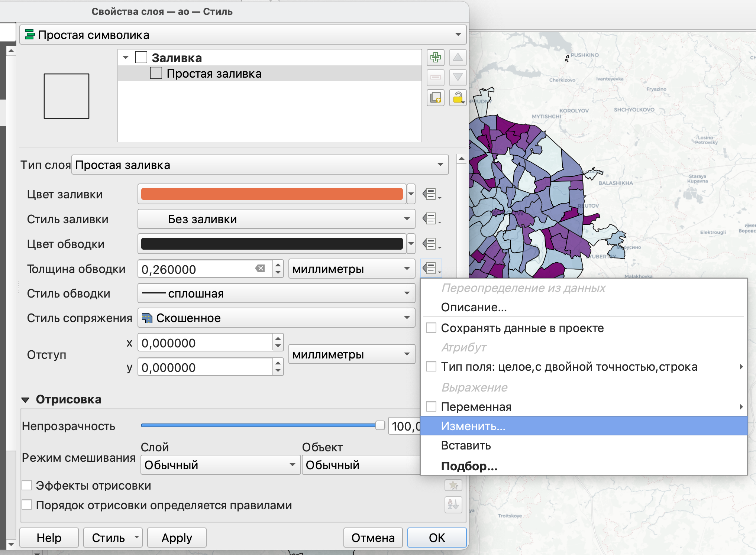756x555 pixels.
Task: Click the remove symbol layer minus icon
Action: [435, 77]
